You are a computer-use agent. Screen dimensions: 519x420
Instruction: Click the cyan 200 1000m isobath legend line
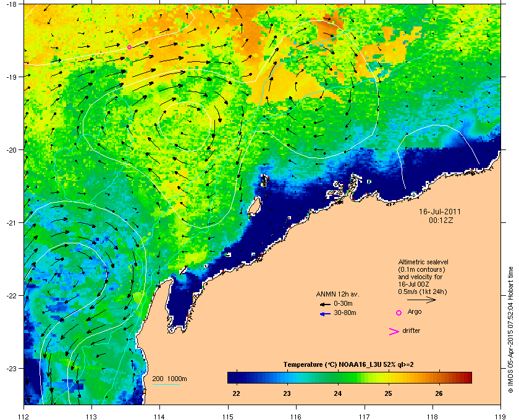point(166,384)
